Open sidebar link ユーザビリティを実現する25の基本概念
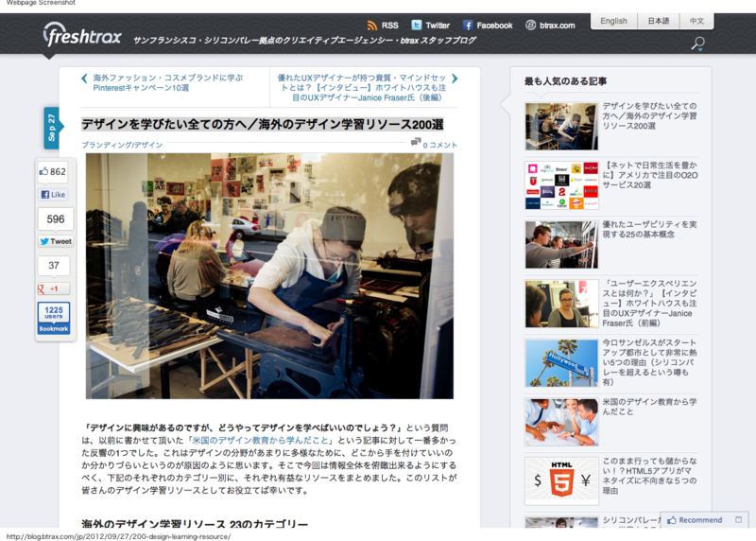The width and height of the screenshot is (756, 541). click(649, 229)
